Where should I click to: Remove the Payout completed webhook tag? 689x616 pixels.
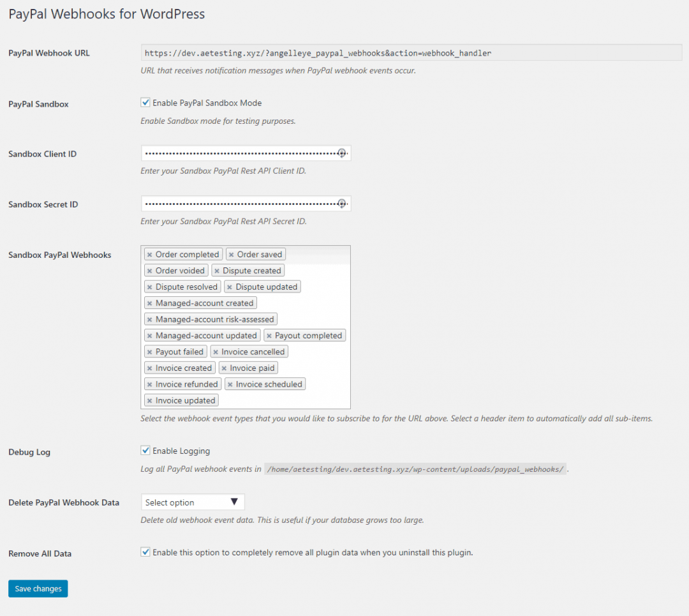[269, 334]
